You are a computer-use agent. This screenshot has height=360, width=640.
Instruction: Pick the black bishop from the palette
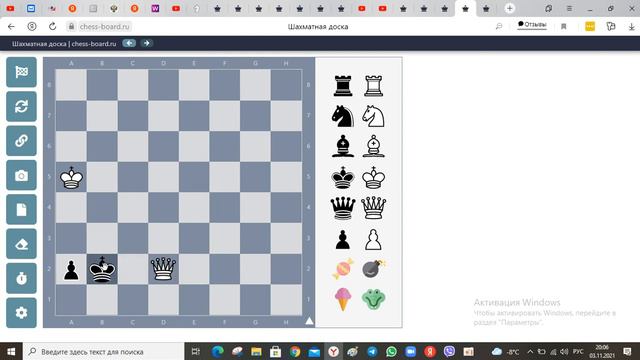pos(343,146)
